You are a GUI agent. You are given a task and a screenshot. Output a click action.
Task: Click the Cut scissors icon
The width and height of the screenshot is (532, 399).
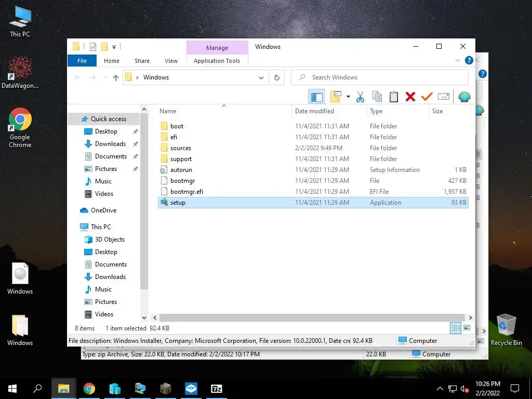[360, 97]
